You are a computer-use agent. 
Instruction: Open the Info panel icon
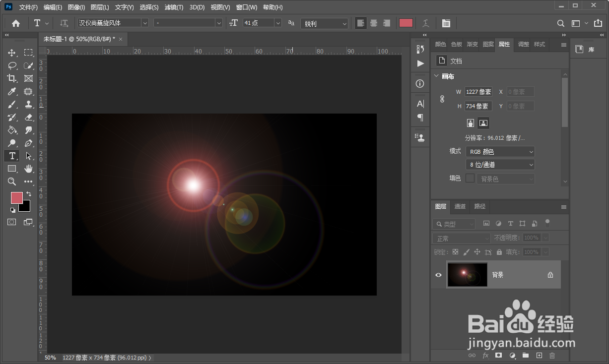point(420,83)
